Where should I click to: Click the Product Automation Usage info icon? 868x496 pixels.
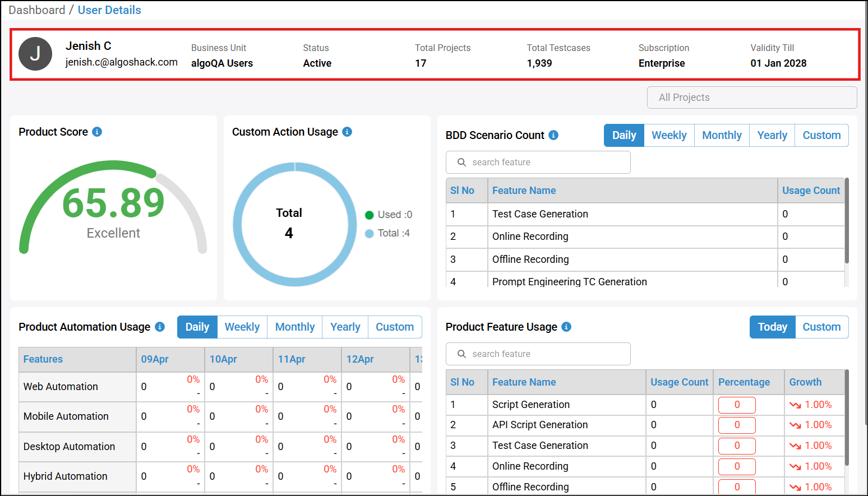point(160,327)
